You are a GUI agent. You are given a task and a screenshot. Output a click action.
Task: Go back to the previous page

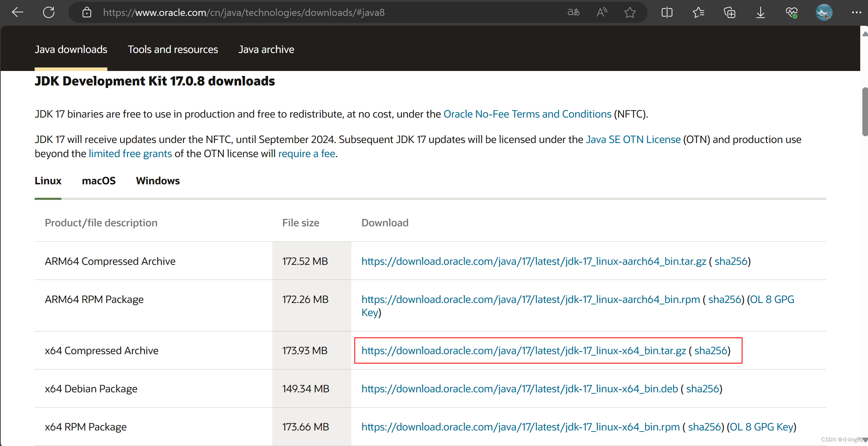point(17,12)
